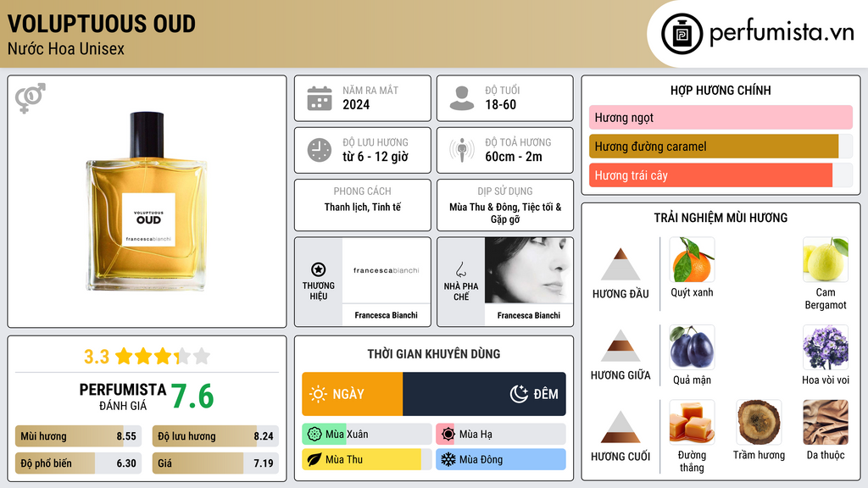Screen dimensions: 868x488
Task: Click the Mùa Thu & Đông occasion text
Action: (x=505, y=213)
